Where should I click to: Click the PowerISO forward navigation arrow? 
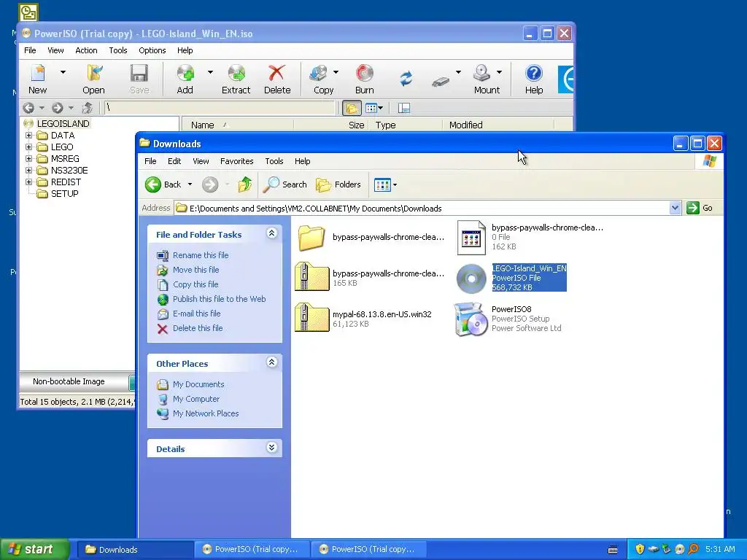click(57, 108)
